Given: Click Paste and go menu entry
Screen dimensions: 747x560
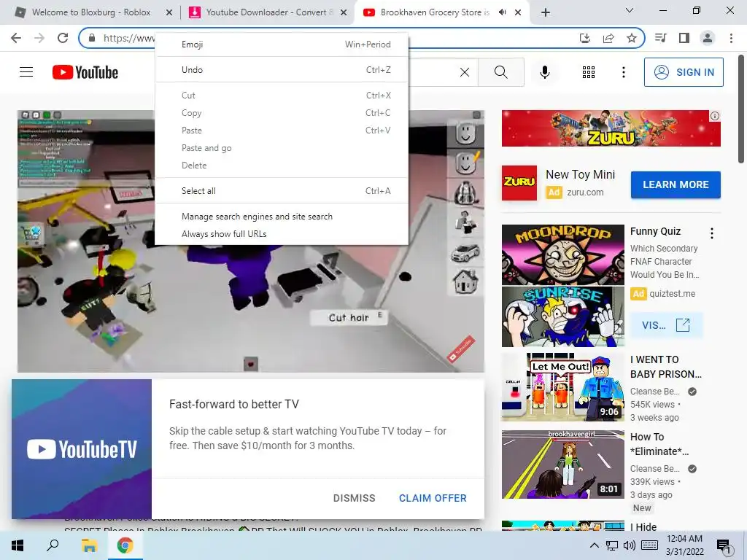Looking at the screenshot, I should pyautogui.click(x=282, y=148).
